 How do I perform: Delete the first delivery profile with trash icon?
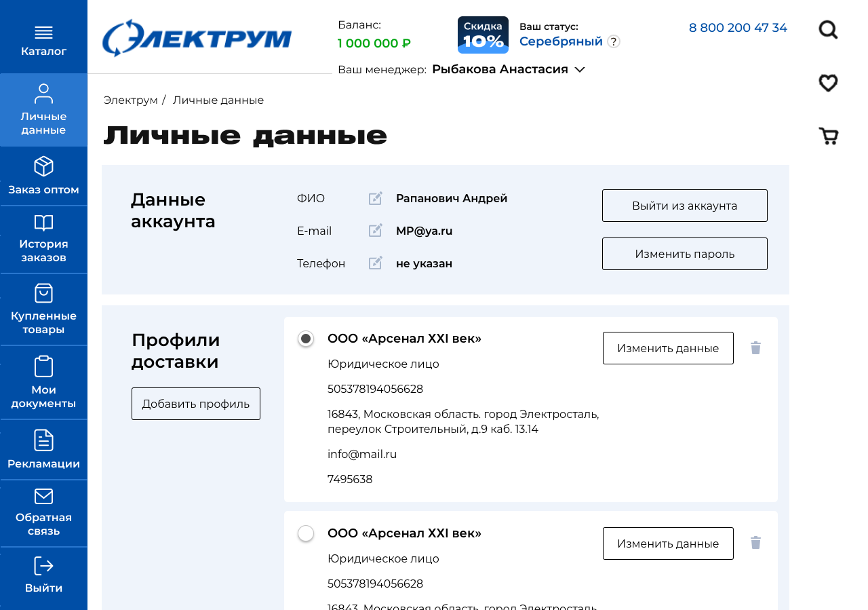point(755,348)
